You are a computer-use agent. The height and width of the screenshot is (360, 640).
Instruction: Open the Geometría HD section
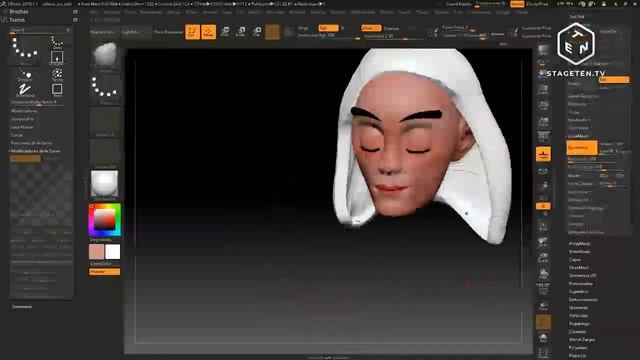coord(582,276)
